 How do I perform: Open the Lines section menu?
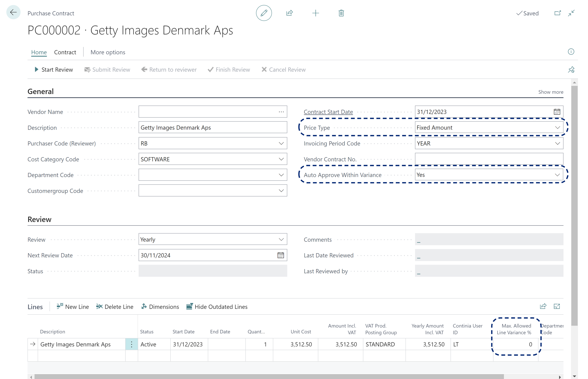[x=35, y=307]
